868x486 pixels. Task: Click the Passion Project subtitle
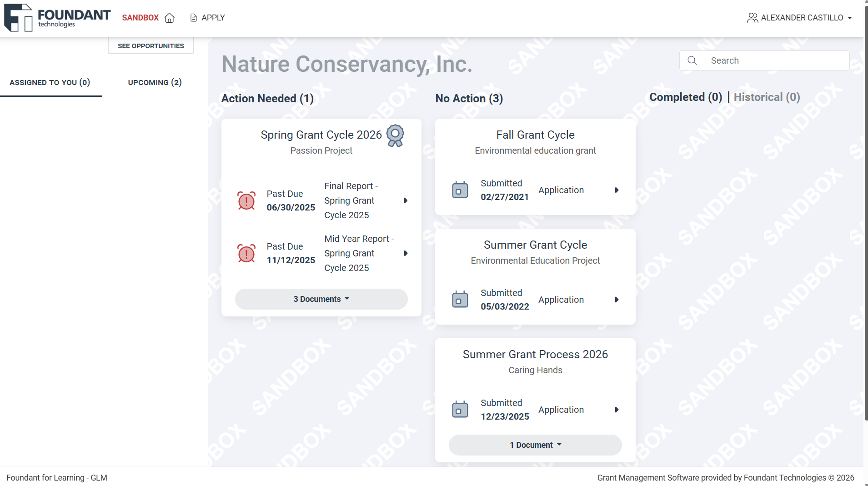coord(321,150)
